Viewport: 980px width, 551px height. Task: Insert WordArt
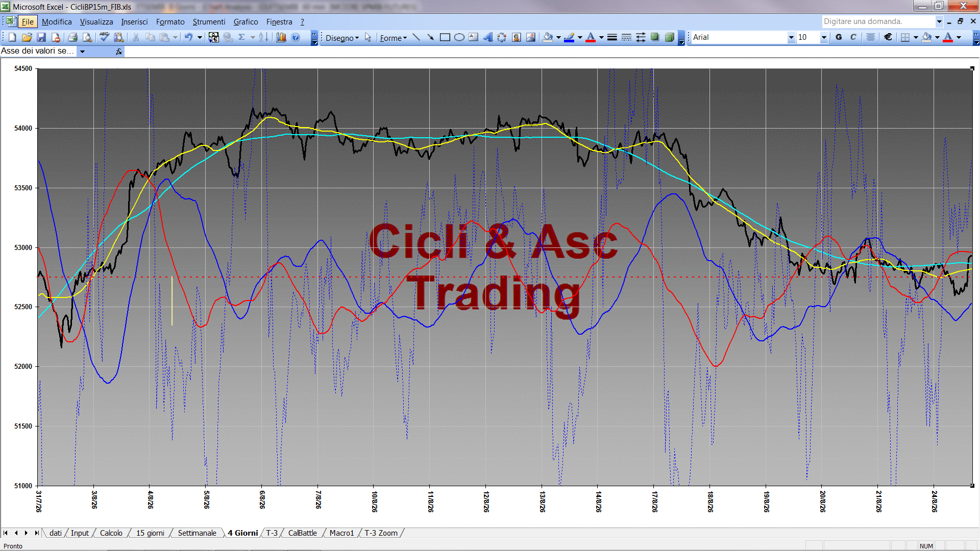click(487, 37)
